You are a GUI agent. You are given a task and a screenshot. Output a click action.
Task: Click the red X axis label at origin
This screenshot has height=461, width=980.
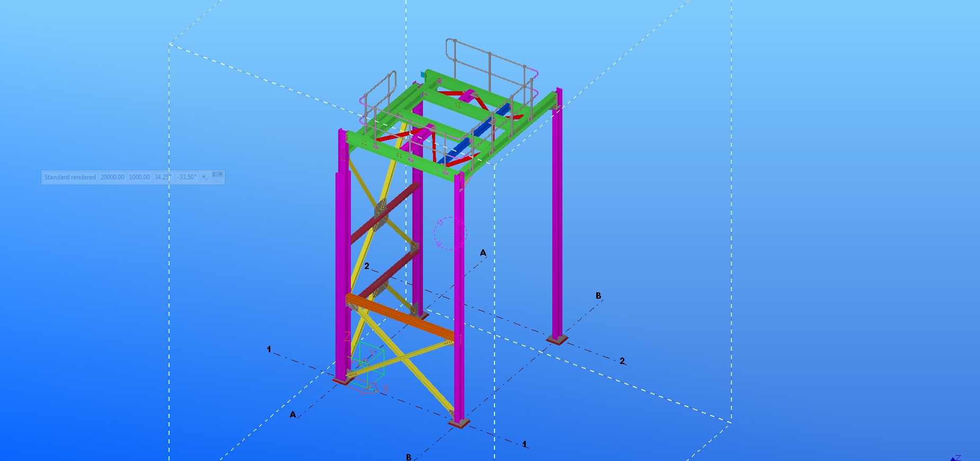coord(385,389)
